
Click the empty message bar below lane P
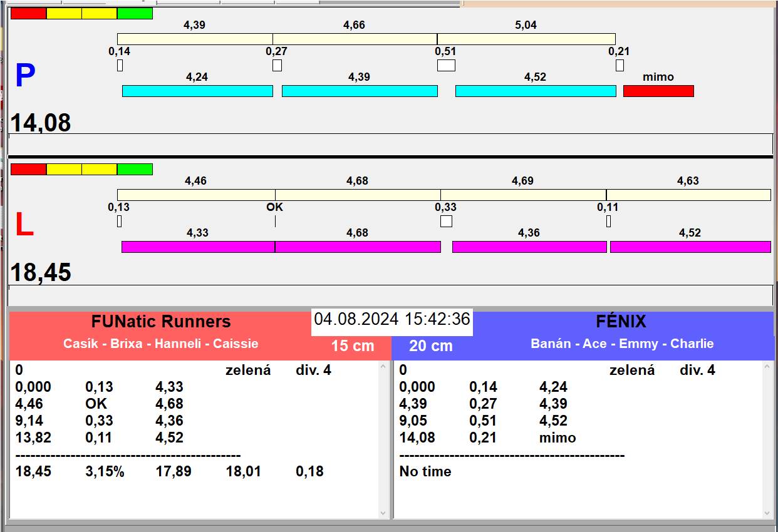point(390,143)
